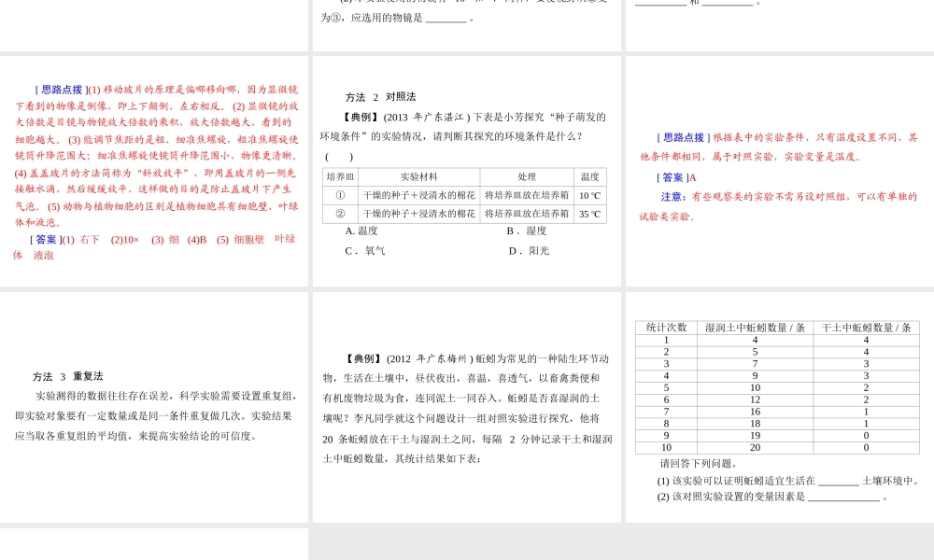The height and width of the screenshot is (560, 934).
Task: Click the 35 ℃ temperature cell
Action: 589,214
